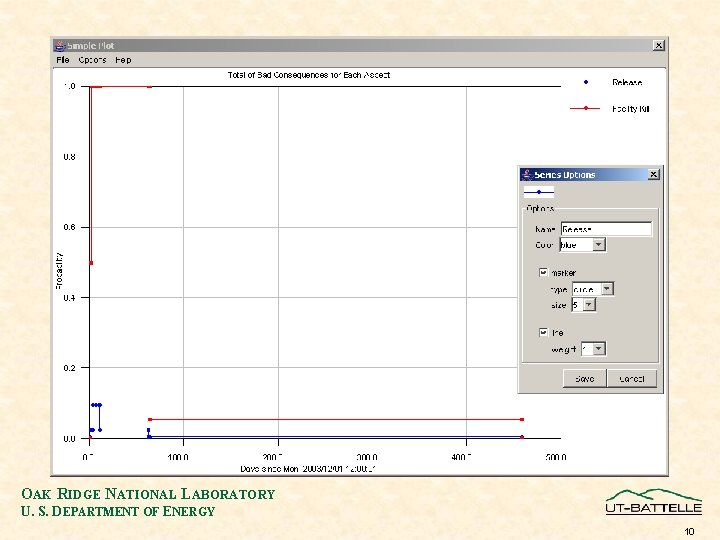The image size is (720, 540).
Task: Click the Save button in Series Options
Action: 585,379
